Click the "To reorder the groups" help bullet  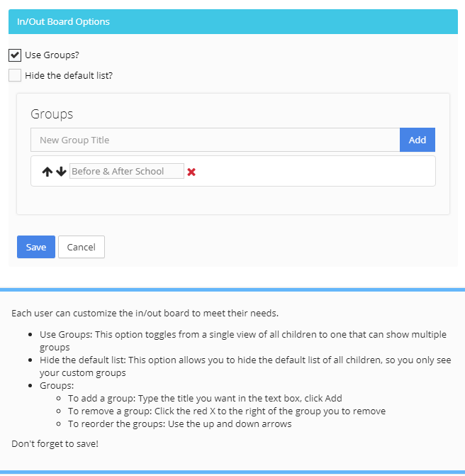tap(180, 424)
